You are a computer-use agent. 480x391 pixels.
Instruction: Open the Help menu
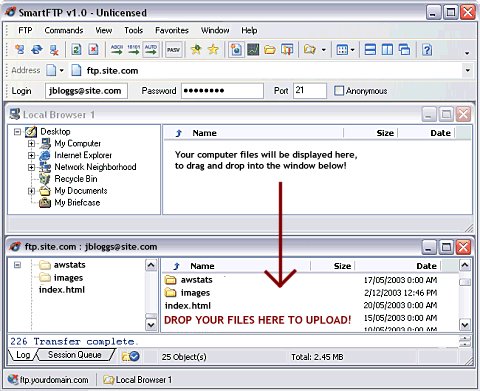pyautogui.click(x=249, y=30)
